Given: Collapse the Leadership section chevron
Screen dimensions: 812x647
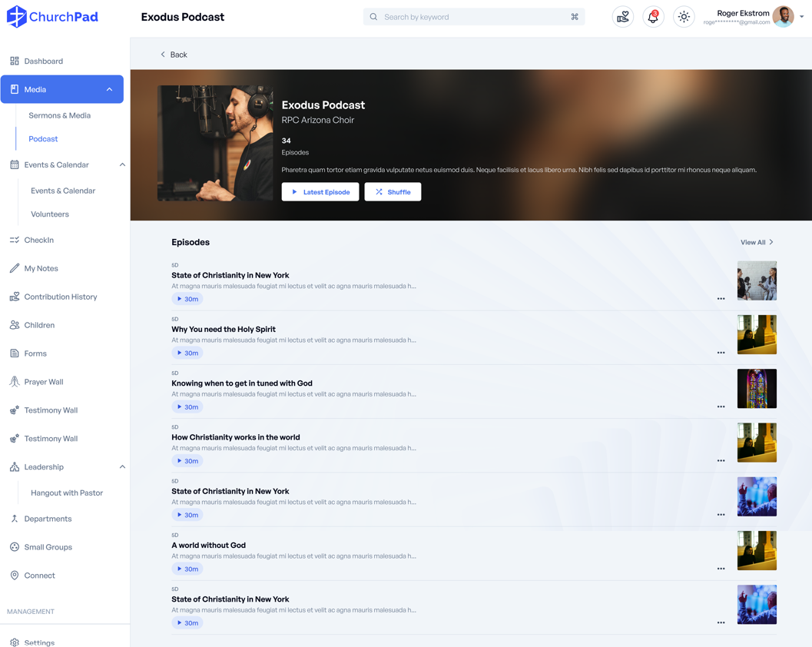Looking at the screenshot, I should point(122,467).
